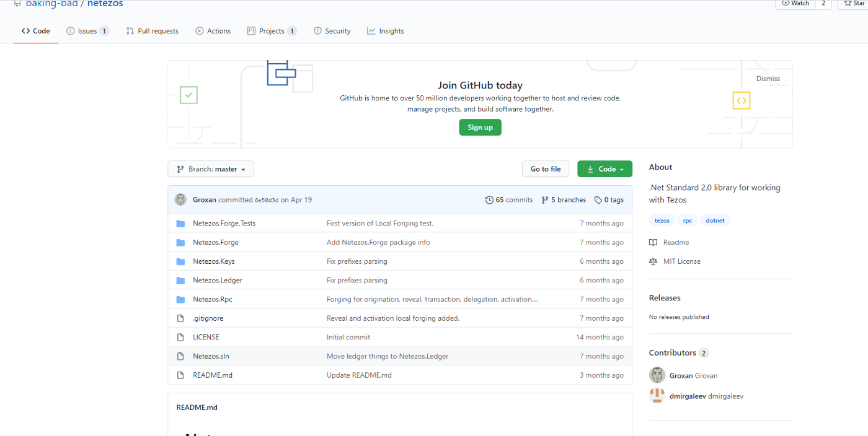Open commit 'Update README.md'
This screenshot has width=868, height=436.
point(359,375)
